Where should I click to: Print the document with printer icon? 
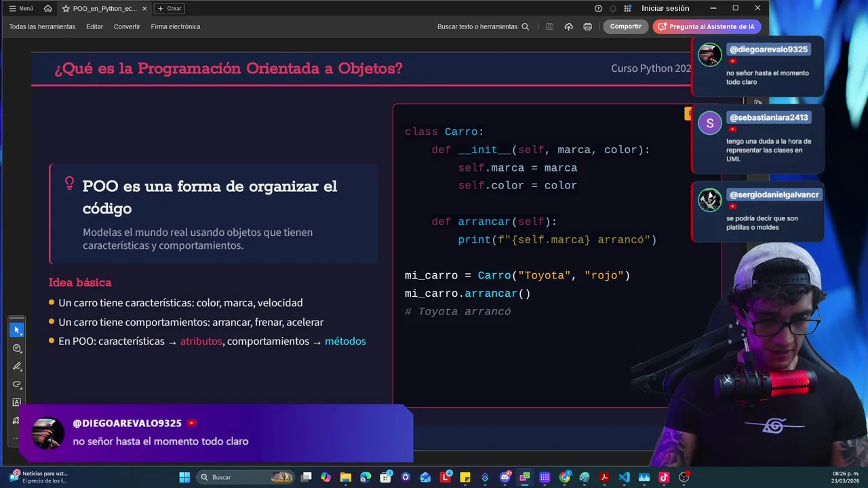coord(587,26)
